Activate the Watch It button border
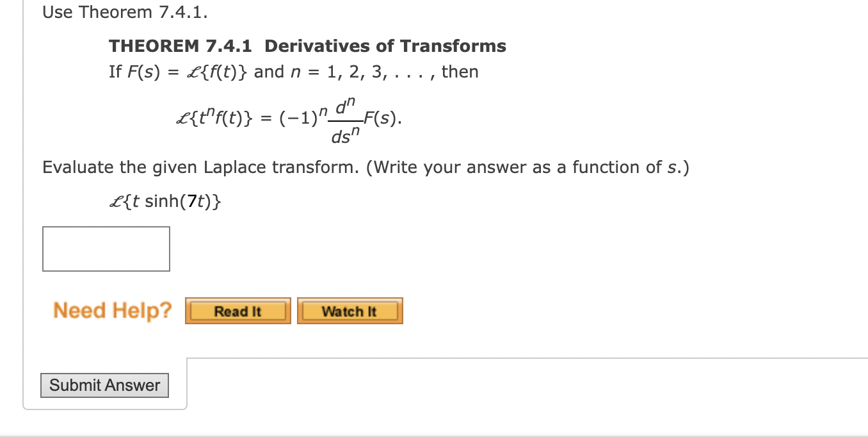 pos(350,300)
